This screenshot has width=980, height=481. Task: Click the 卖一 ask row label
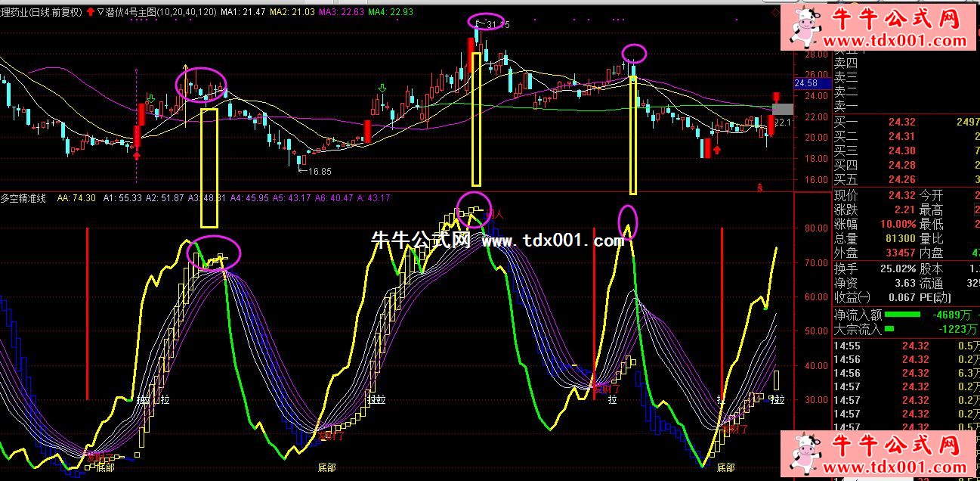[x=846, y=105]
